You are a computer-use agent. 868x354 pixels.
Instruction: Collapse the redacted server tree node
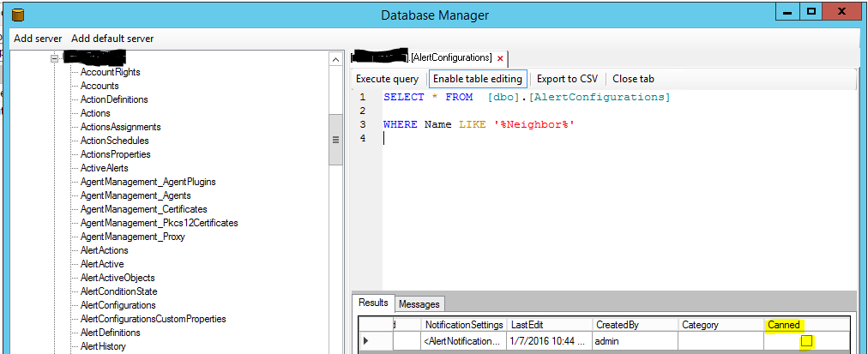click(54, 57)
